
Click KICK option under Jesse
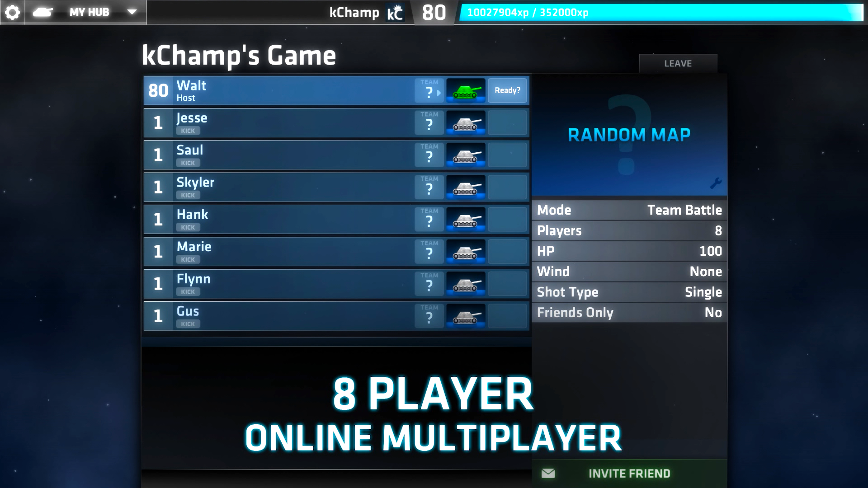coord(188,131)
